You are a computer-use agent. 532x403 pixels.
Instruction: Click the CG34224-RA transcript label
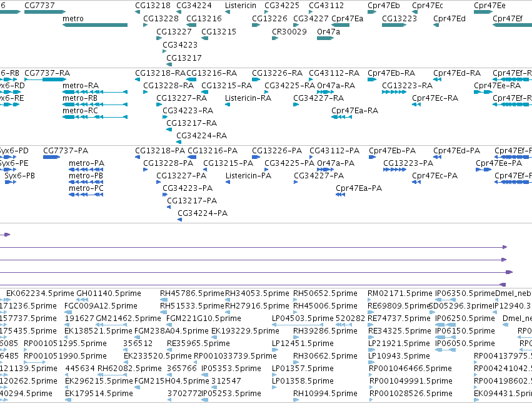202,136
